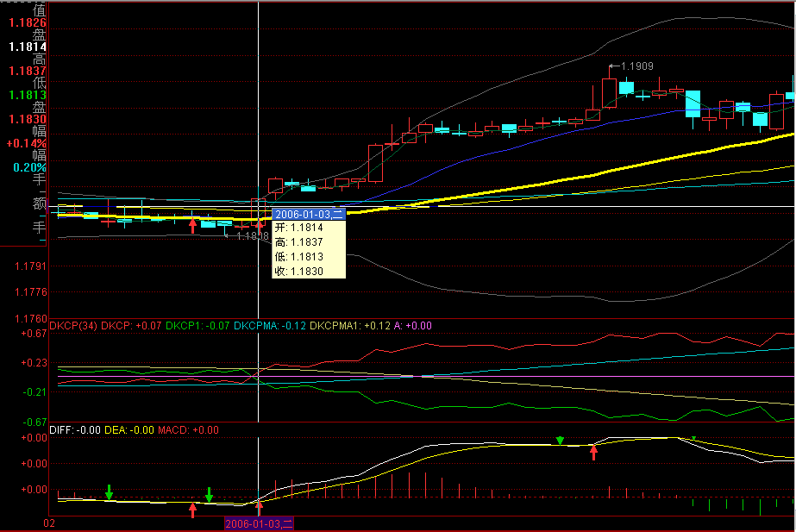Click the yellow DKCPMA1: +0.12 value
This screenshot has height=532, width=796.
[349, 325]
